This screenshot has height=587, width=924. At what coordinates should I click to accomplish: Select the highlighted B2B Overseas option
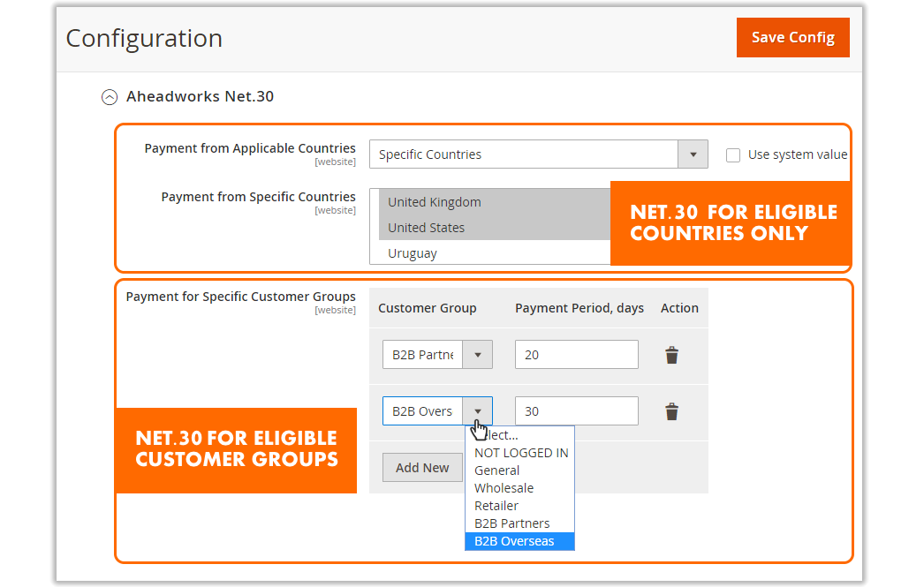point(519,541)
